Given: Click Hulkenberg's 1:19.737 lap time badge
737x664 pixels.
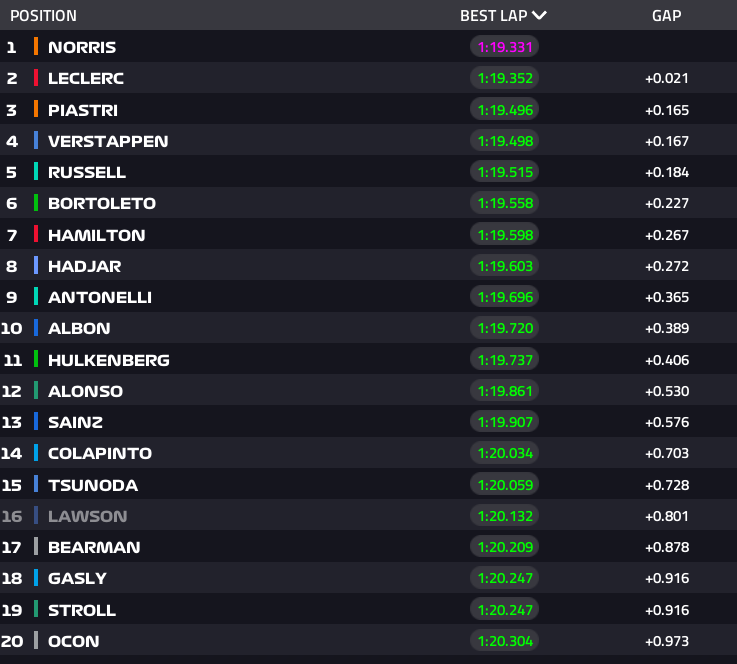Looking at the screenshot, I should (x=504, y=360).
